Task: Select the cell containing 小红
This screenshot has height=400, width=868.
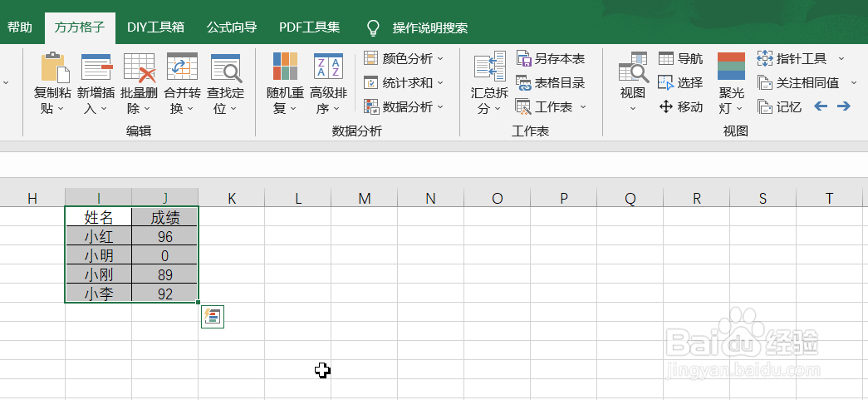Action: coord(99,236)
